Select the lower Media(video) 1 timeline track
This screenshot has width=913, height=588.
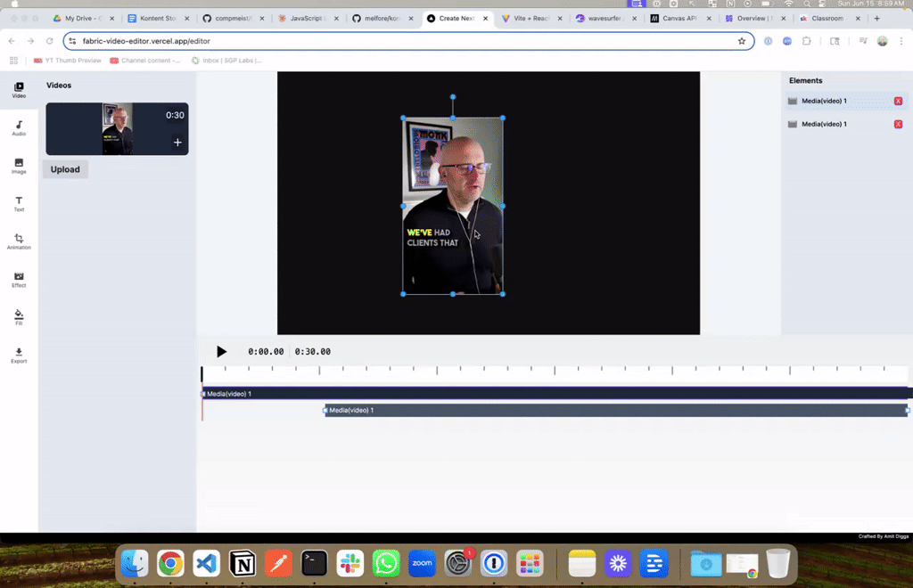616,410
